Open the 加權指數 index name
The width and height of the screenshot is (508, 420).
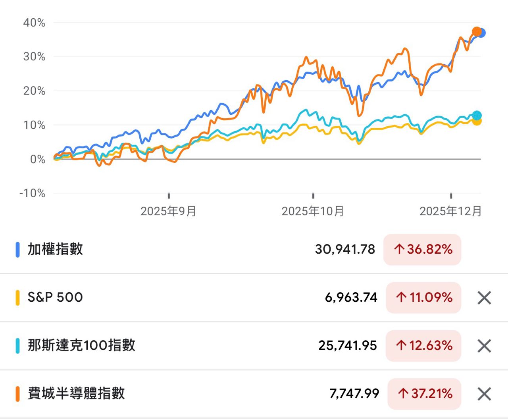(55, 249)
